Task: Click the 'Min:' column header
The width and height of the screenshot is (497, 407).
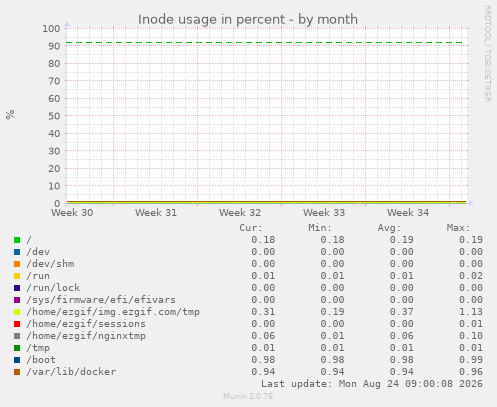Action: 320,228
